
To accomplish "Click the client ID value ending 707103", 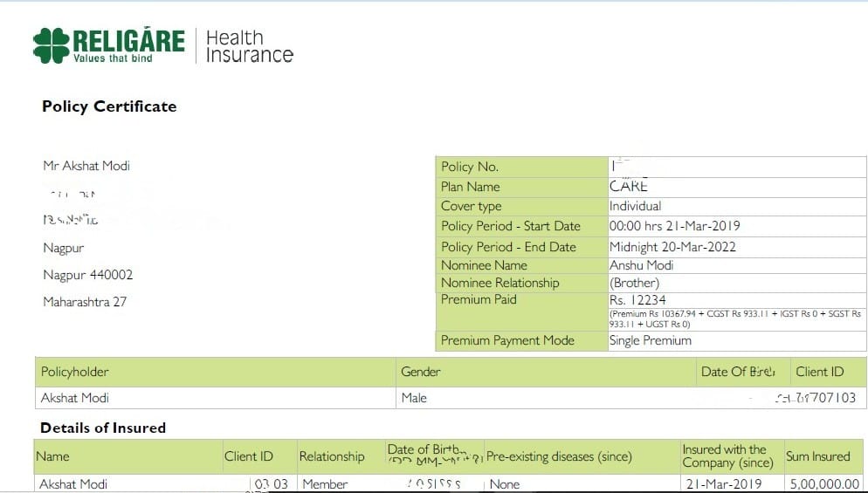I will 816,398.
